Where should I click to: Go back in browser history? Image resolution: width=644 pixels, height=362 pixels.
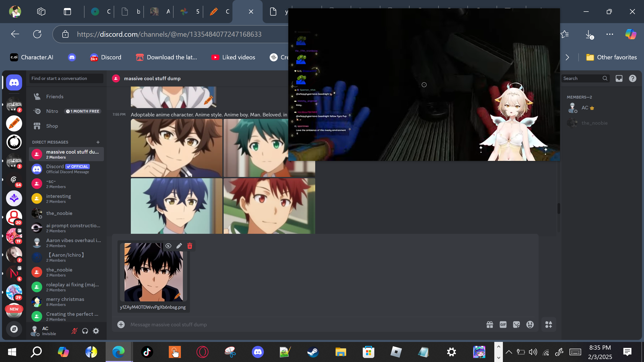click(15, 34)
